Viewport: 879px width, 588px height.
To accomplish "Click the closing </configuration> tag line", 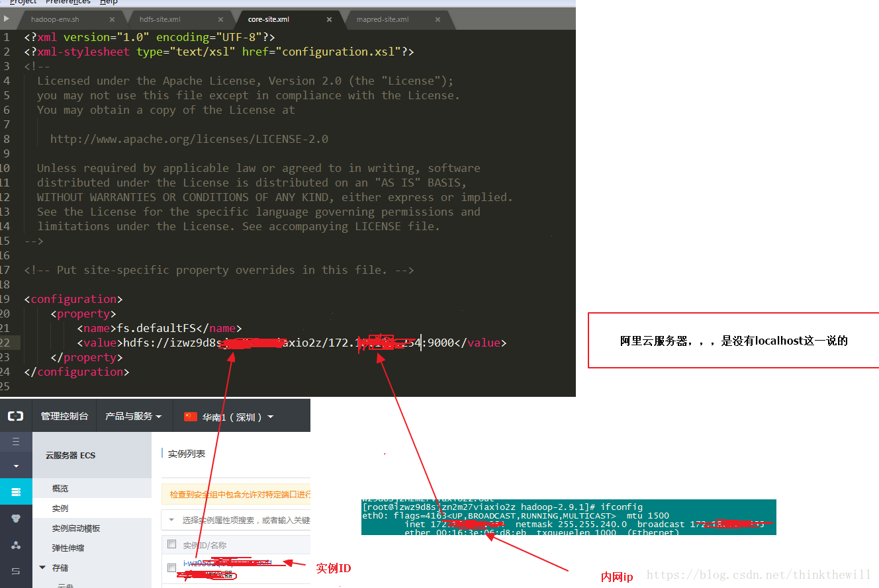I will click(x=77, y=372).
